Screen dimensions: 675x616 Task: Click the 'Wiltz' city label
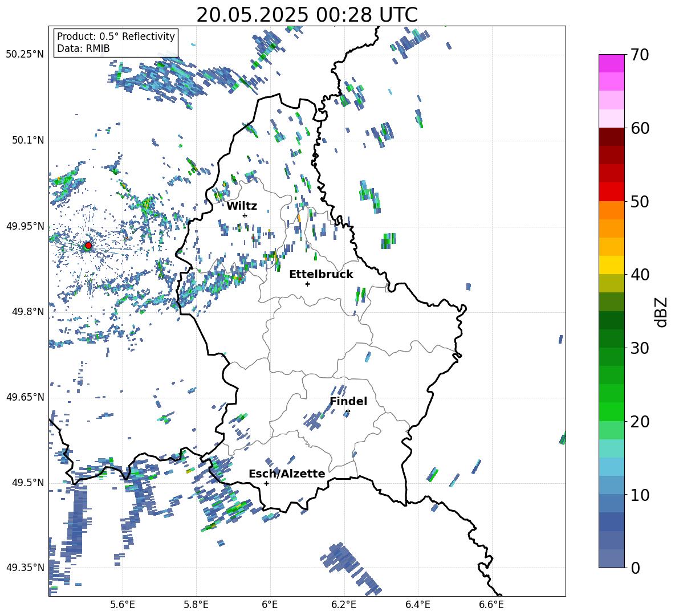[x=242, y=206]
